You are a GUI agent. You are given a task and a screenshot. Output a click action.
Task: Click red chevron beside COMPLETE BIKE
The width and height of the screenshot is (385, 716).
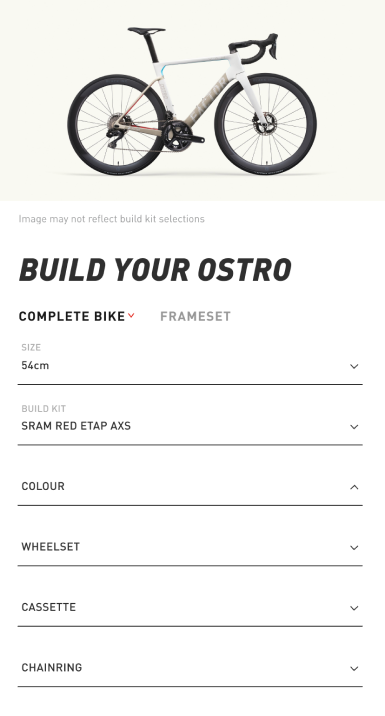click(131, 316)
